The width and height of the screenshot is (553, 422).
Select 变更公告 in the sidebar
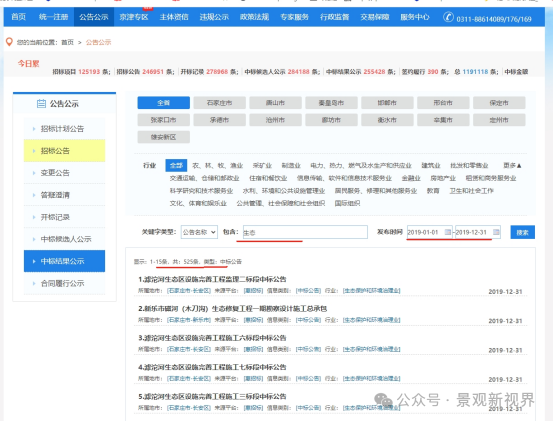pos(64,173)
